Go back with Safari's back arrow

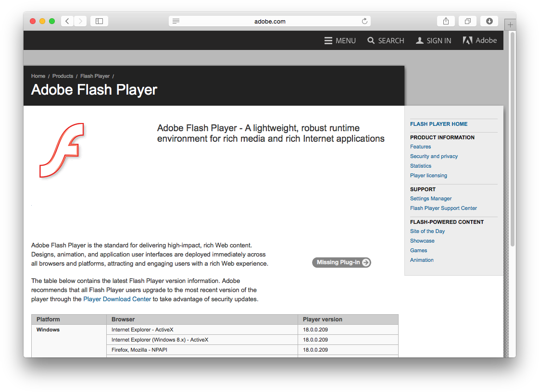[x=67, y=21]
